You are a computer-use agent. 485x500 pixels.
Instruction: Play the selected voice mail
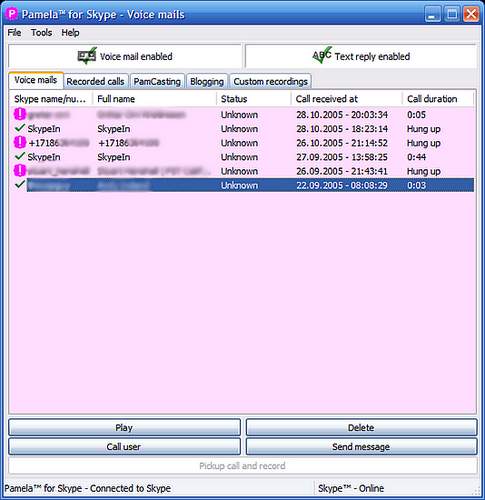124,428
